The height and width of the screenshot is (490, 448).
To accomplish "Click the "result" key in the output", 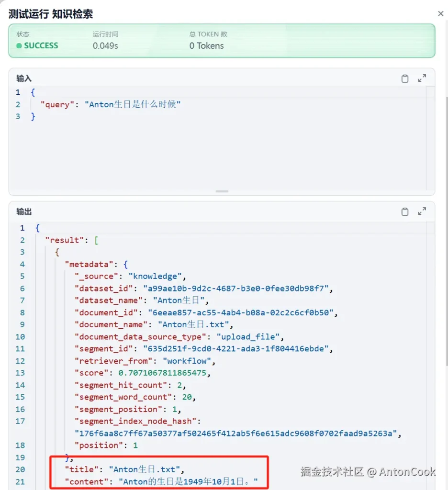I will click(x=65, y=240).
